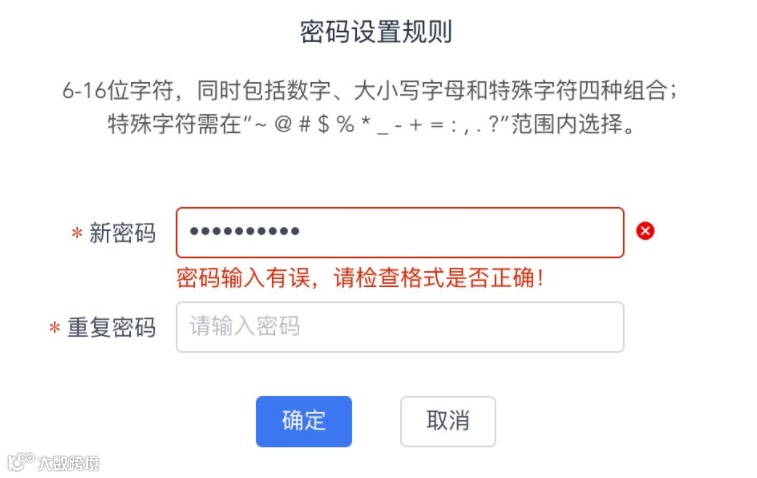Click the red error icon beside new password
Screen dimensions: 757x478
pyautogui.click(x=645, y=232)
